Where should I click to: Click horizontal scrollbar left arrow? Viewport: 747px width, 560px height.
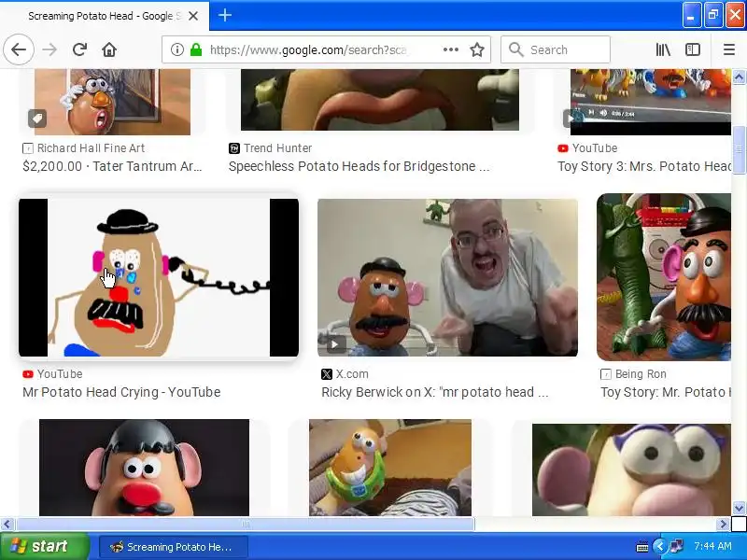[7, 525]
